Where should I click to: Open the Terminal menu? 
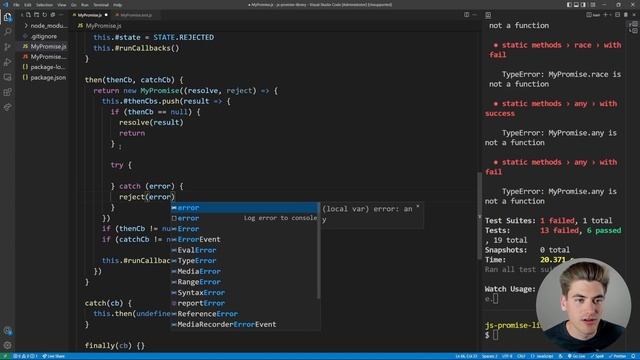(101, 5)
